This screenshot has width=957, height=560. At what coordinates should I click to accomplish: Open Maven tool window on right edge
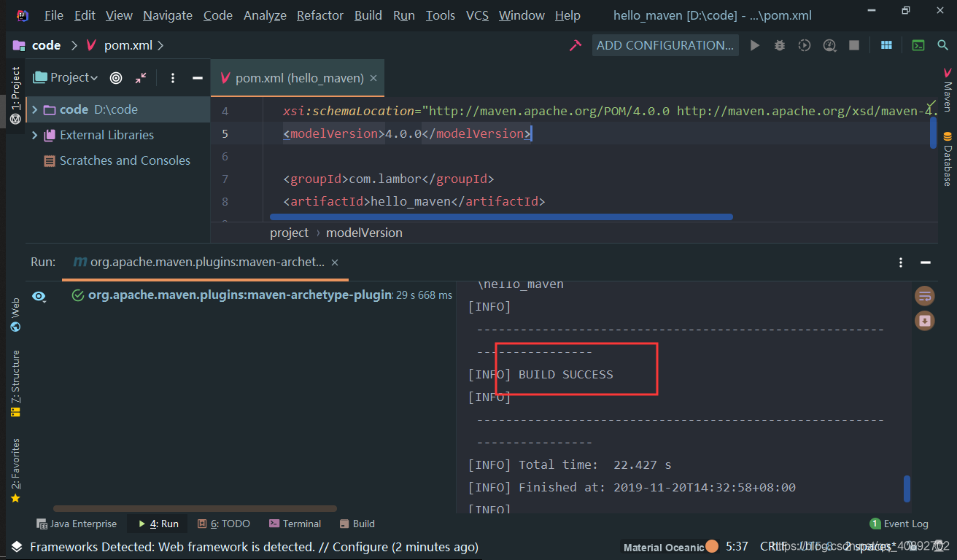click(948, 90)
